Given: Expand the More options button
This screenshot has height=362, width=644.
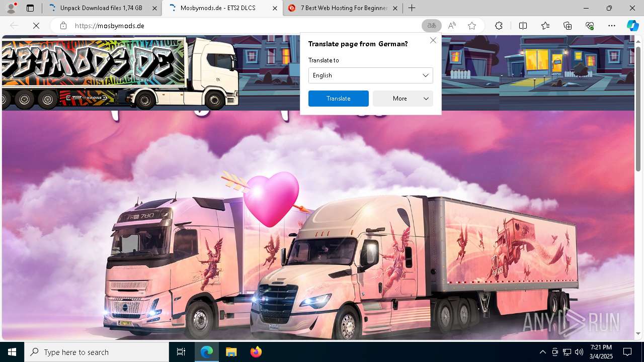Looking at the screenshot, I should [403, 99].
